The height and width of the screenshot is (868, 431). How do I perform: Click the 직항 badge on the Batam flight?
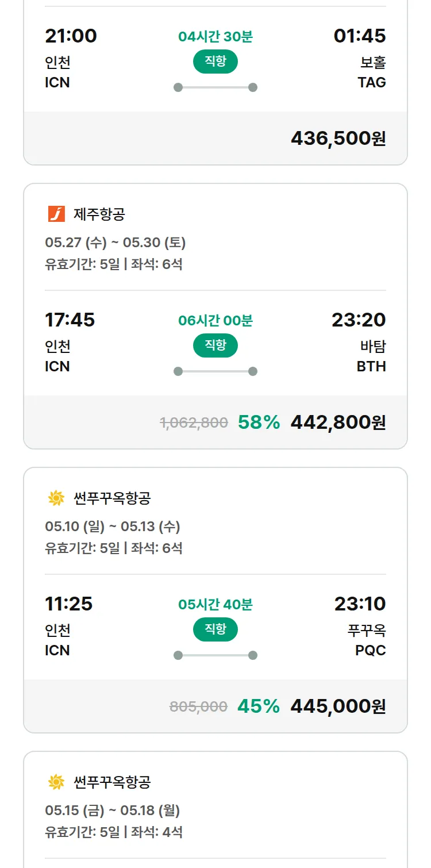point(215,345)
